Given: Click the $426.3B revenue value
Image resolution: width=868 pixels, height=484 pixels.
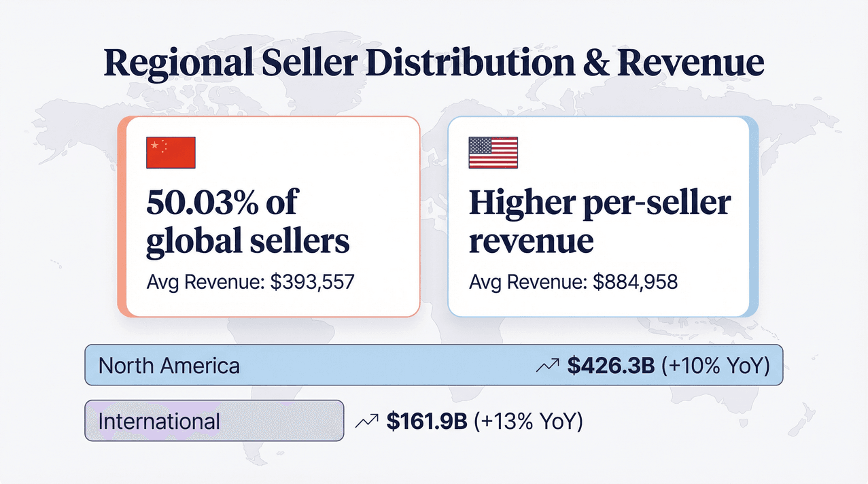Looking at the screenshot, I should click(x=610, y=366).
